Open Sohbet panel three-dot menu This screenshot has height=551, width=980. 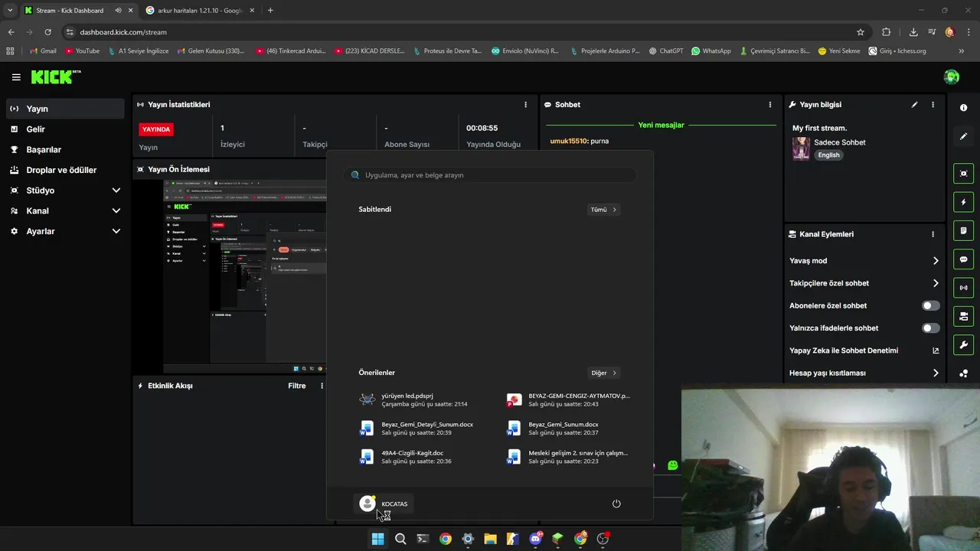(770, 105)
